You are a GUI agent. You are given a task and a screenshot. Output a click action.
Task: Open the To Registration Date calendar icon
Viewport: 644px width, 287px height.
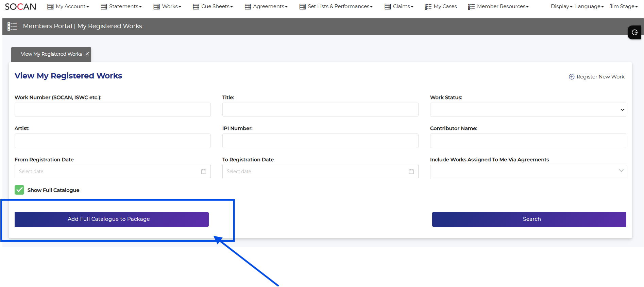[411, 172]
